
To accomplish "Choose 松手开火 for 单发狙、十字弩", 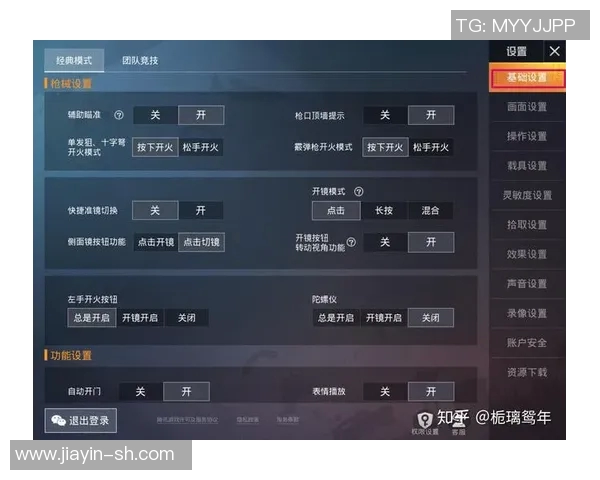I will click(201, 147).
